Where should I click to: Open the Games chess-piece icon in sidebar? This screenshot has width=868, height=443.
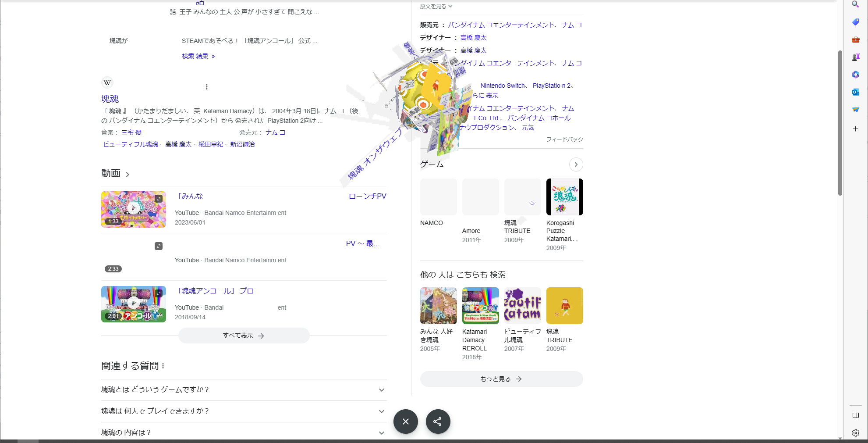tap(855, 57)
